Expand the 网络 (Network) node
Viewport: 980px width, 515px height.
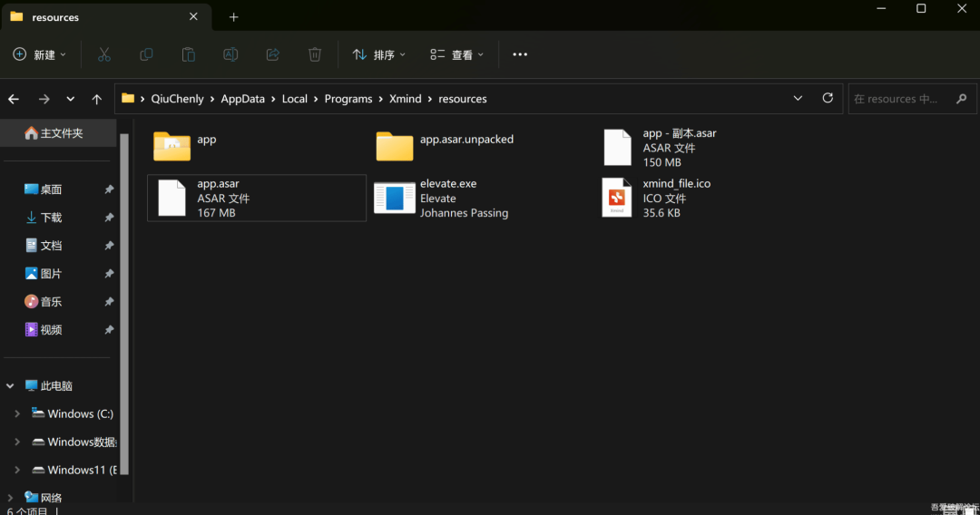point(10,498)
